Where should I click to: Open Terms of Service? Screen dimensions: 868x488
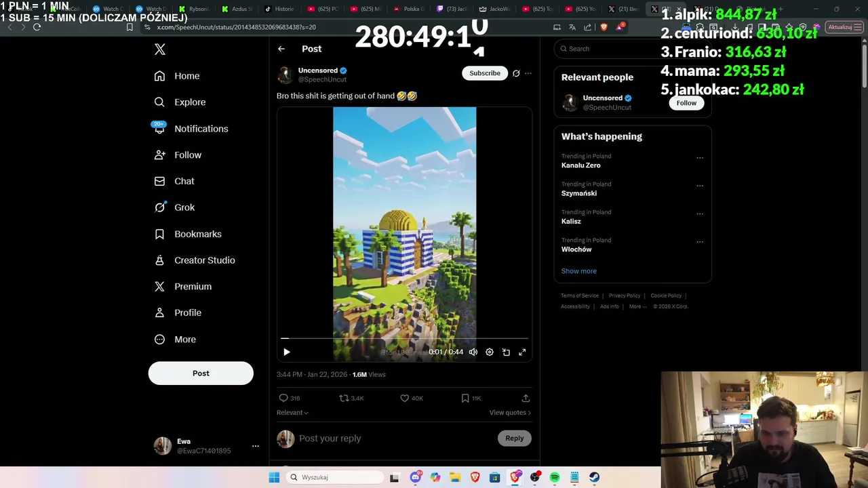[580, 296]
